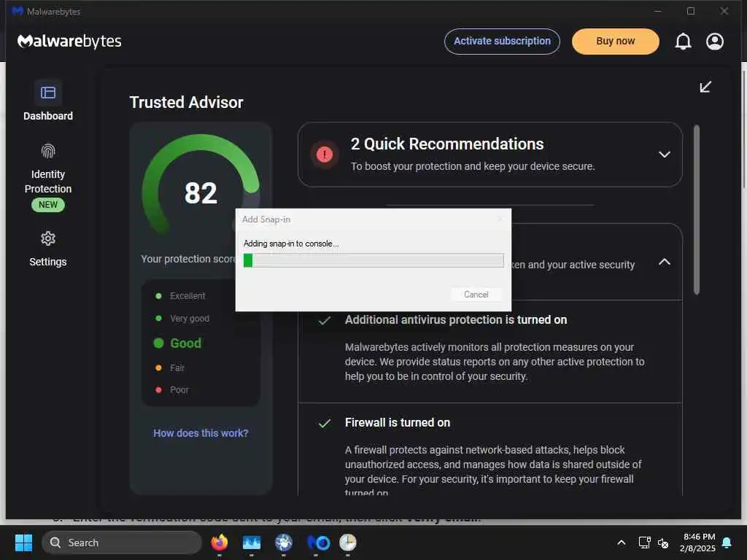Viewport: 747px width, 560px height.
Task: Click the red alert recommendation icon
Action: (x=325, y=155)
